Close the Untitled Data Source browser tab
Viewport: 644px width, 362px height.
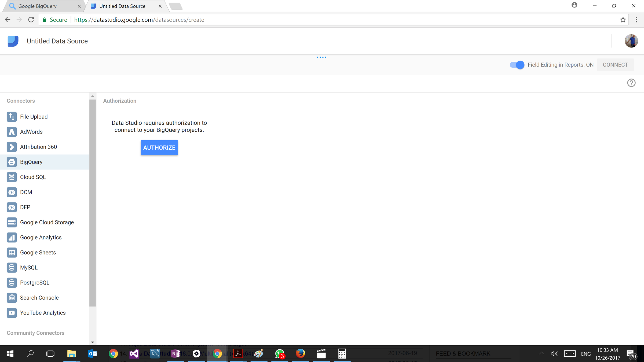click(160, 6)
